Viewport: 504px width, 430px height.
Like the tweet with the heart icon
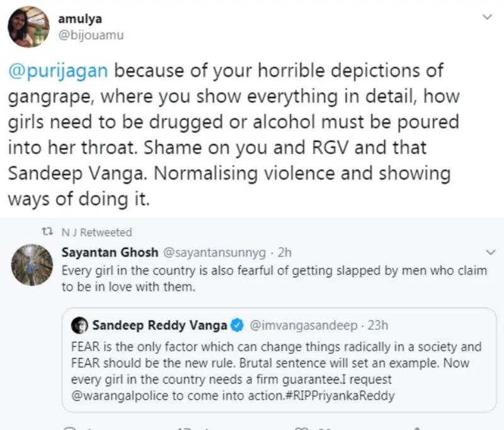tap(301, 427)
